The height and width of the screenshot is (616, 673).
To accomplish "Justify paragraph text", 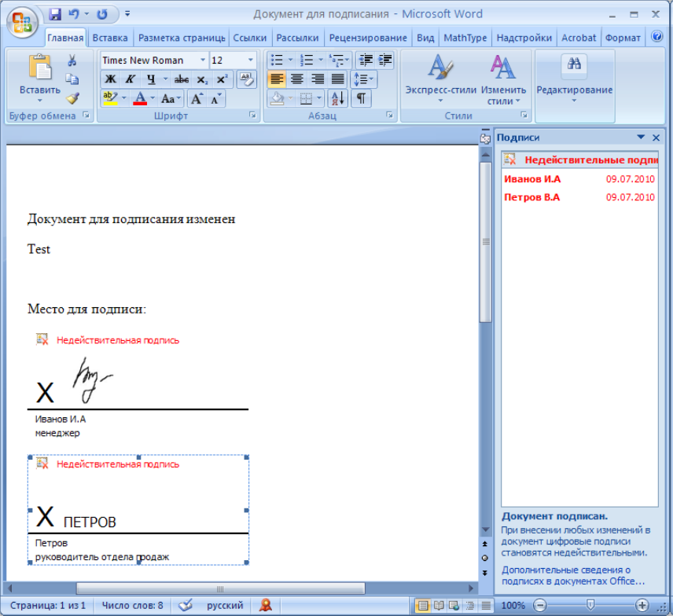I will tap(338, 79).
